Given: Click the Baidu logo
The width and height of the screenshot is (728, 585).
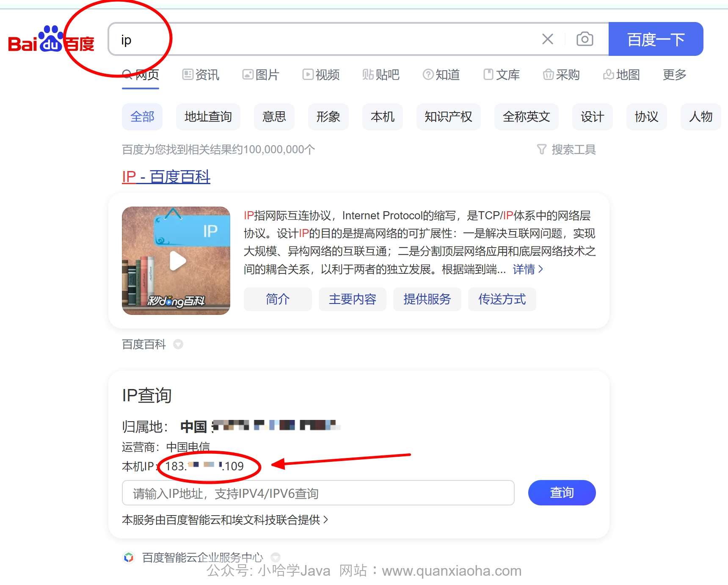Looking at the screenshot, I should click(x=51, y=40).
